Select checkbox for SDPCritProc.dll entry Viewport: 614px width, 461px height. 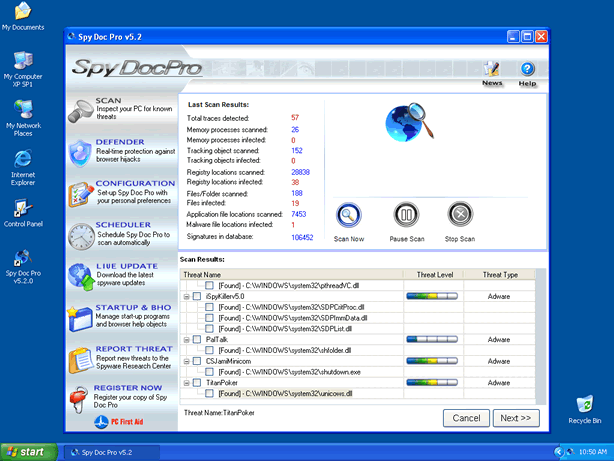point(209,307)
